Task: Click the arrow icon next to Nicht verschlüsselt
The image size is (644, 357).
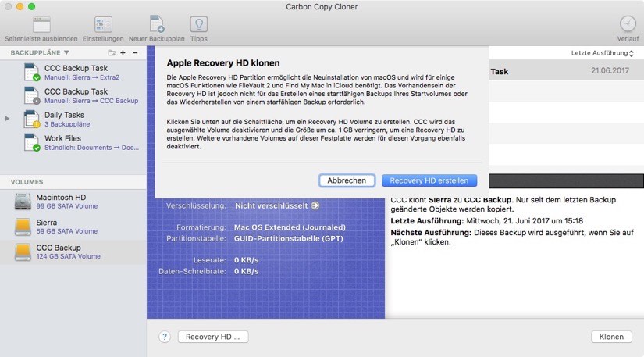Action: (315, 205)
